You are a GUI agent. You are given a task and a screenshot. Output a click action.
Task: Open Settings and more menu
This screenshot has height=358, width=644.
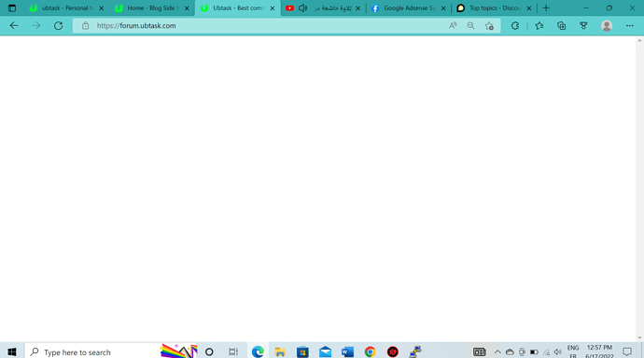click(x=630, y=25)
